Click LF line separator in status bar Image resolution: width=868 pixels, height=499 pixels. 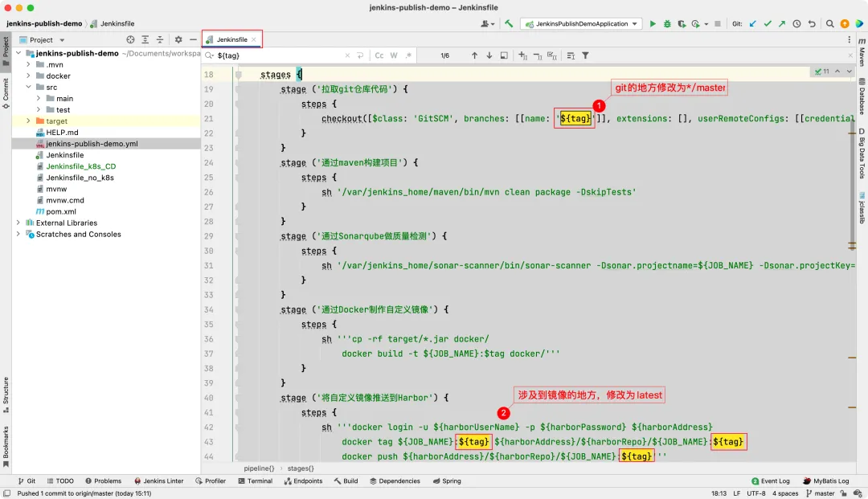[737, 493]
